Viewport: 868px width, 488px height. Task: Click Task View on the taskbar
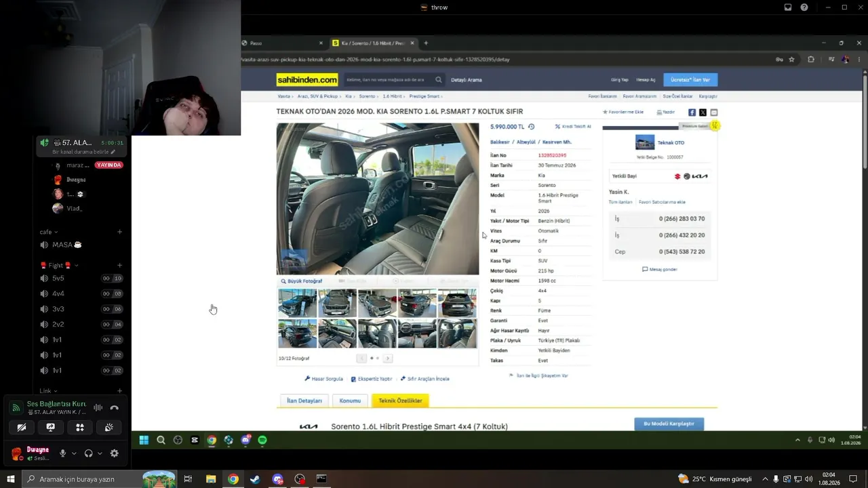tap(188, 479)
